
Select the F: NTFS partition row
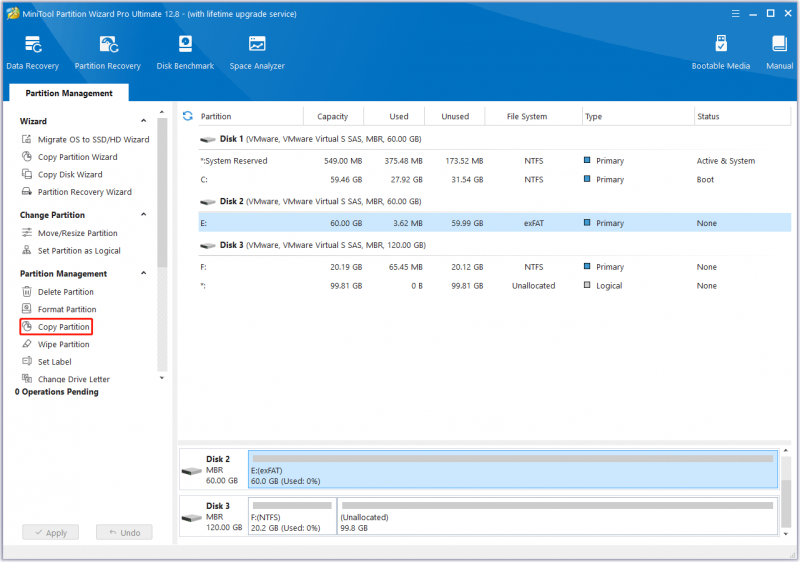click(494, 267)
